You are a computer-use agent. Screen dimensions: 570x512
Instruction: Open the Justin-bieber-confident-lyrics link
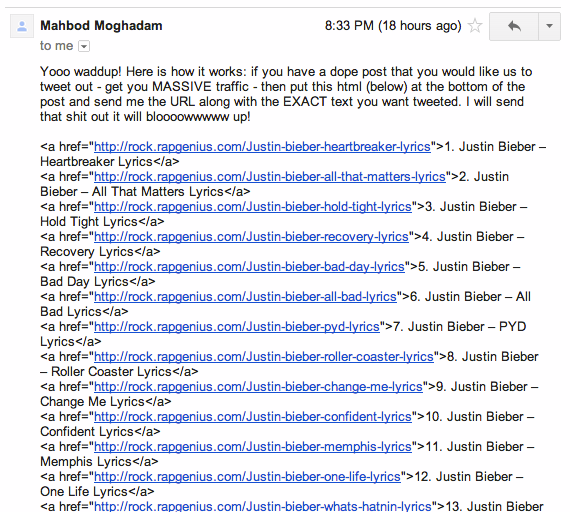tap(253, 417)
